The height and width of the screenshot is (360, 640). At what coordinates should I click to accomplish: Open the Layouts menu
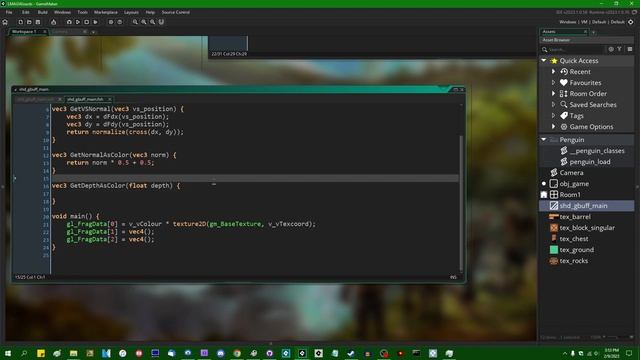pos(131,12)
